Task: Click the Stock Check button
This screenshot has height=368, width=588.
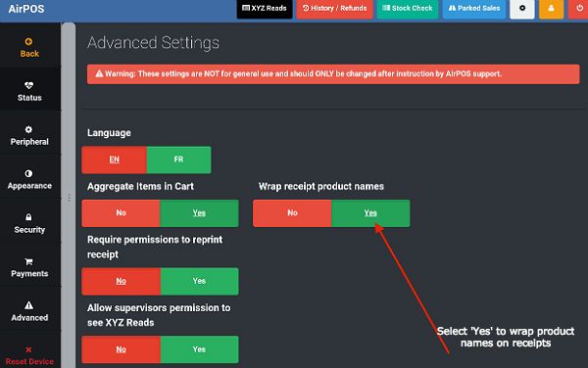Action: click(408, 8)
